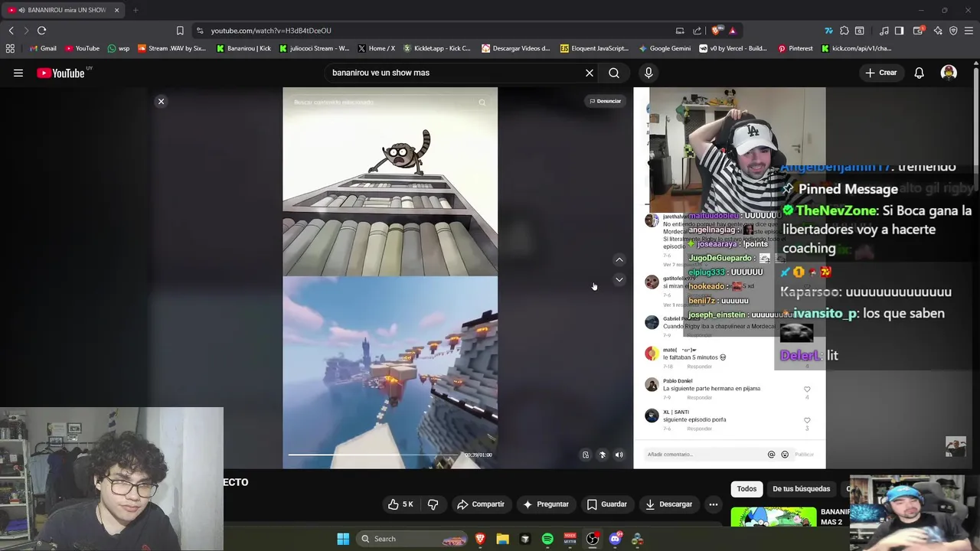Go to previous TikTok video arrow
Screen dimensions: 980x551
[619, 260]
